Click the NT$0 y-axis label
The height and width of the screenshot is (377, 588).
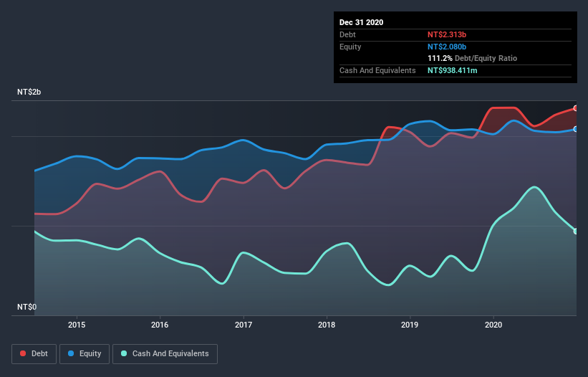[27, 307]
